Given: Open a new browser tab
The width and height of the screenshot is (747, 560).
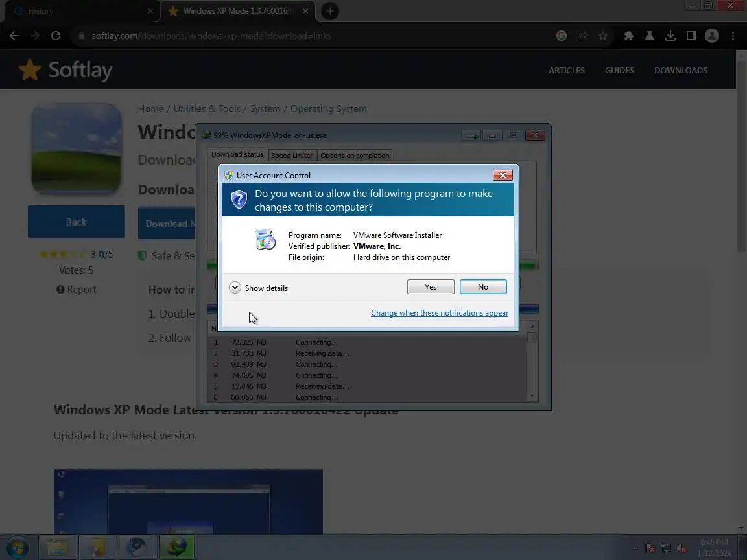Looking at the screenshot, I should [329, 11].
